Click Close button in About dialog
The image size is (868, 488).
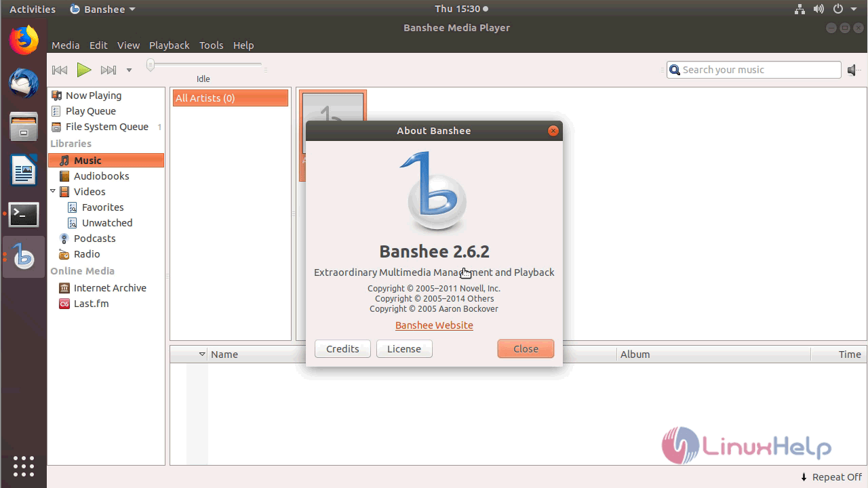[526, 349]
